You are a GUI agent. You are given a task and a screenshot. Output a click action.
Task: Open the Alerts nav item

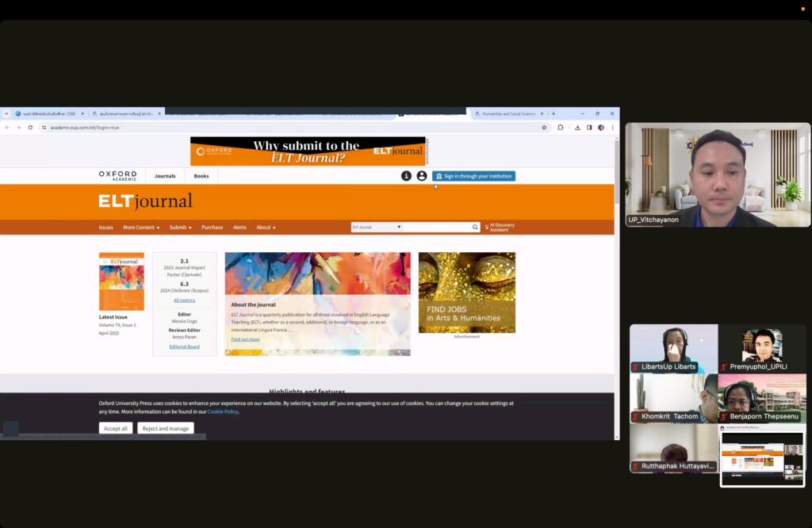point(239,228)
